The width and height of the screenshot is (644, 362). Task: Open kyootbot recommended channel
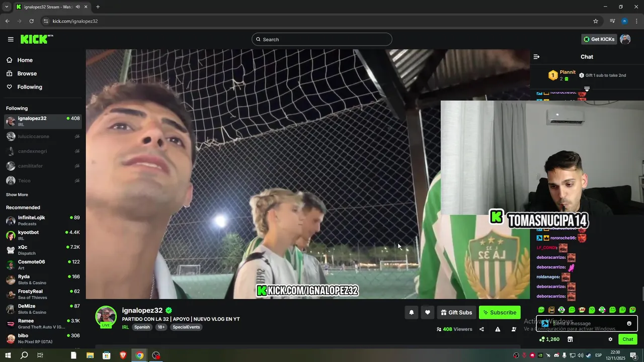(43, 235)
